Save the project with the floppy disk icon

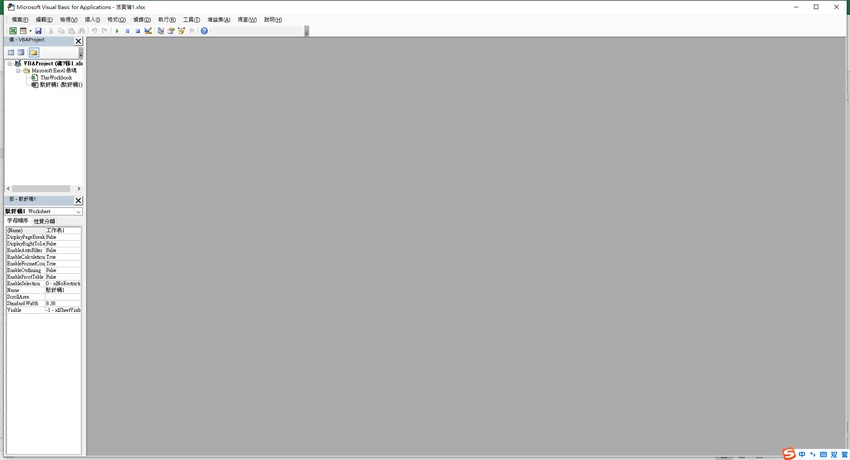click(x=39, y=31)
